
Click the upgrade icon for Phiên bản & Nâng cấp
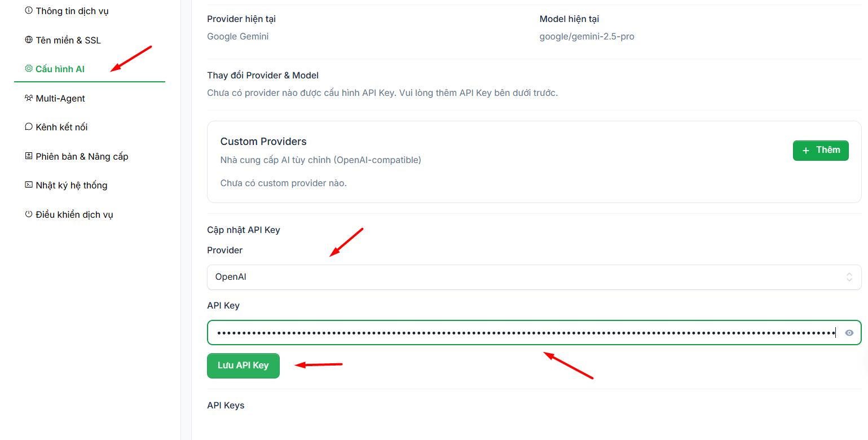pyautogui.click(x=29, y=156)
